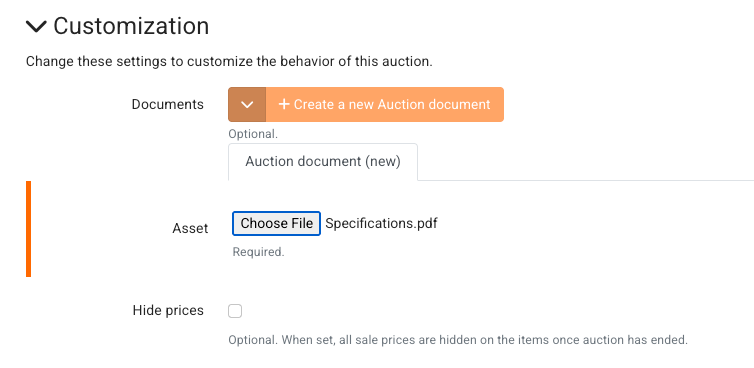Click the Asset field label
754x368 pixels.
(190, 228)
